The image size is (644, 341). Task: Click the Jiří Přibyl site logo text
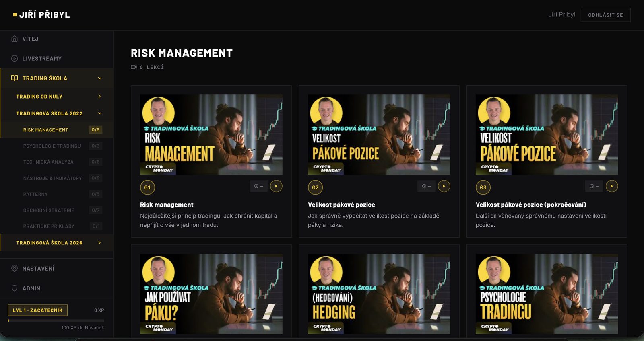pos(45,15)
